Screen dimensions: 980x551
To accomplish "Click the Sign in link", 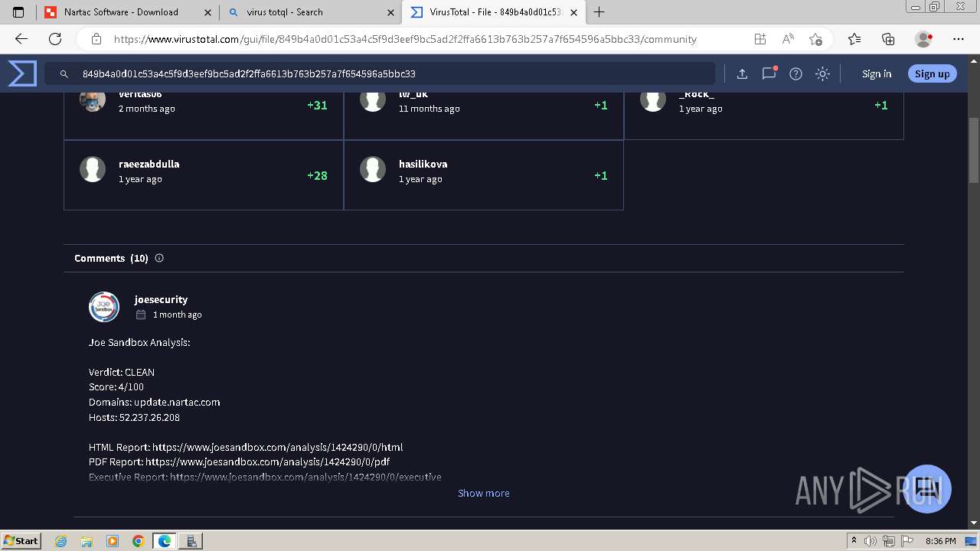I will 877,73.
